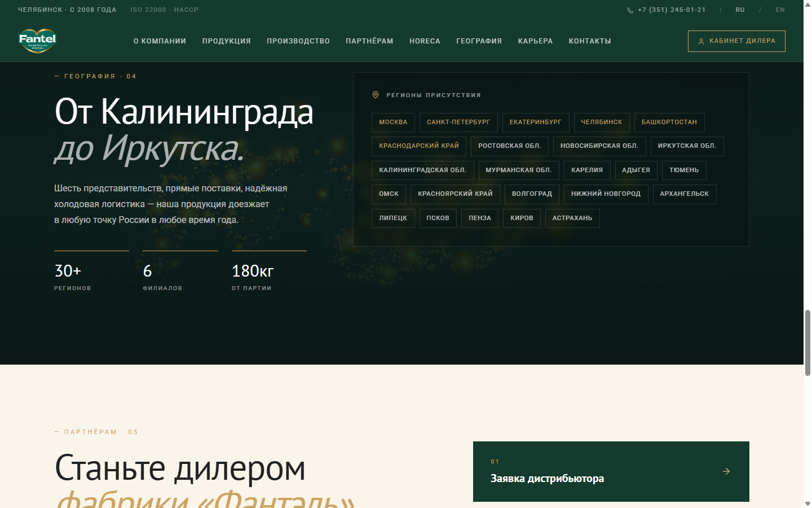Pick the Киров tag
This screenshot has height=508, width=812.
click(522, 218)
